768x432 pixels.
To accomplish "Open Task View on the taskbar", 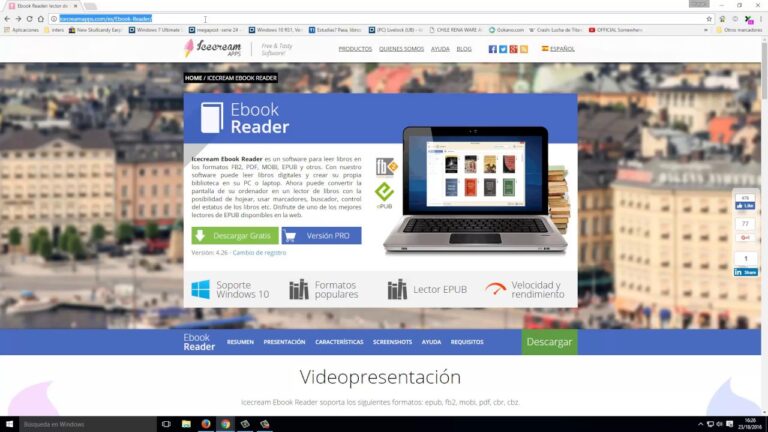I will pyautogui.click(x=166, y=424).
